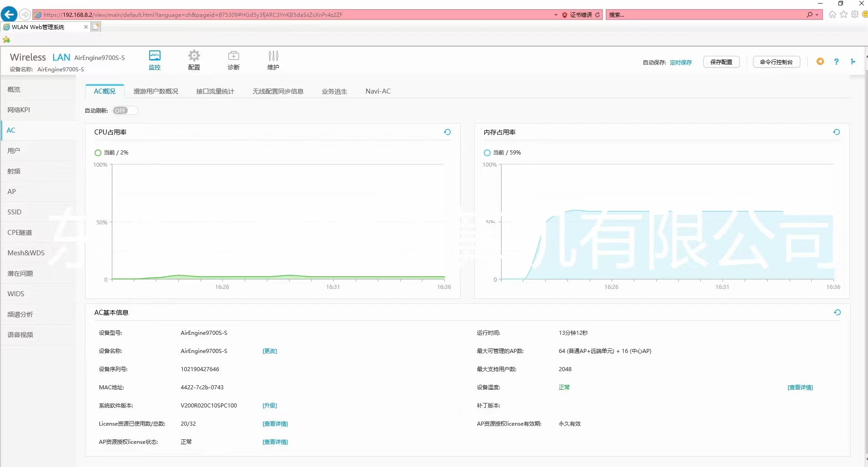This screenshot has width=868, height=467.
Task: Toggle the memory 当前 legend marker
Action: coord(487,153)
